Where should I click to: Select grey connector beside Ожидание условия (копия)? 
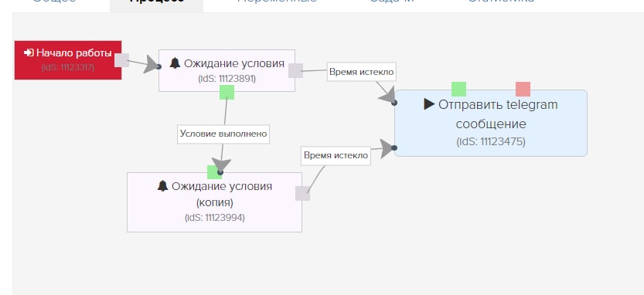coord(303,193)
